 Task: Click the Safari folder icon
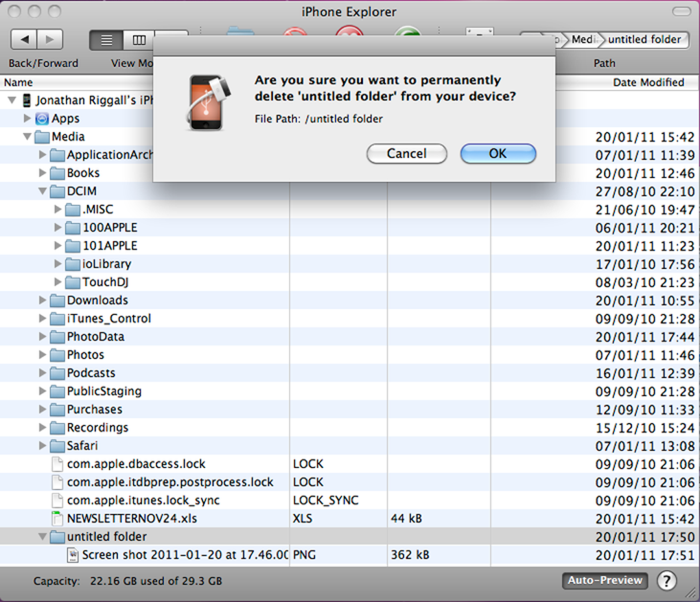(57, 445)
